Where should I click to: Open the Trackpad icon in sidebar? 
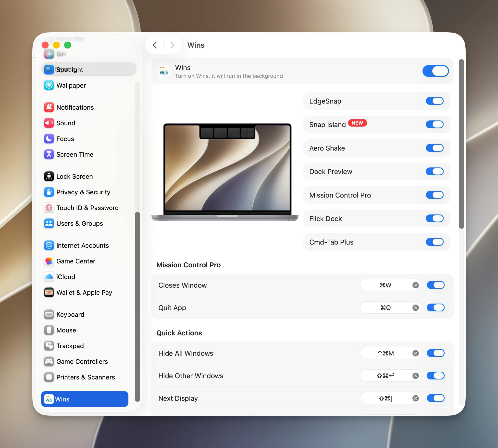[49, 346]
